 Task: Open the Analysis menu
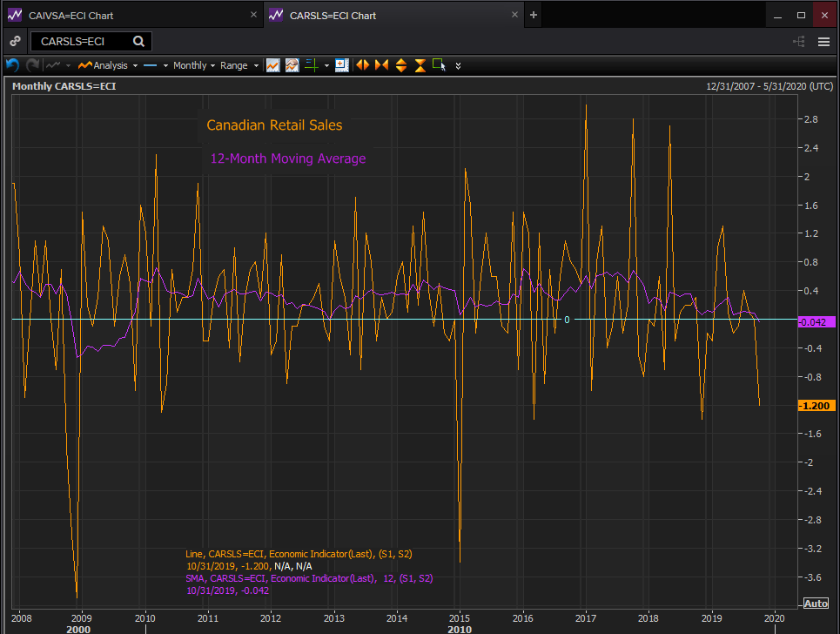point(108,65)
